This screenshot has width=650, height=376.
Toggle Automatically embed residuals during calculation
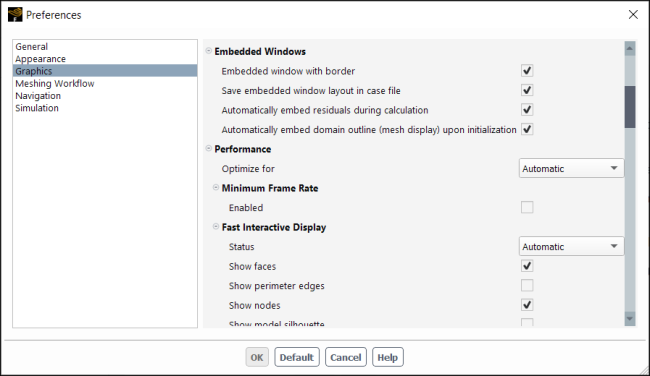click(x=527, y=109)
